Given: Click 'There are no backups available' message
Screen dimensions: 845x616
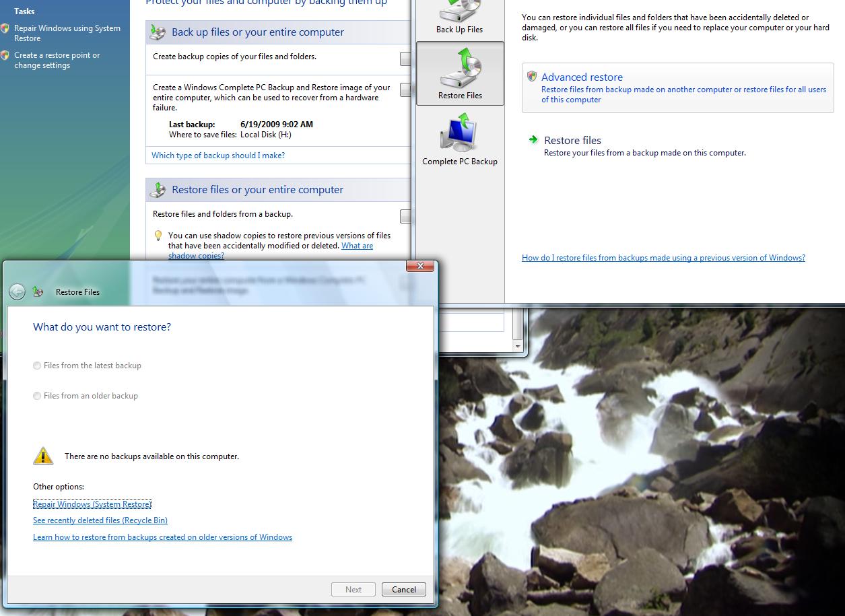Looking at the screenshot, I should (151, 456).
